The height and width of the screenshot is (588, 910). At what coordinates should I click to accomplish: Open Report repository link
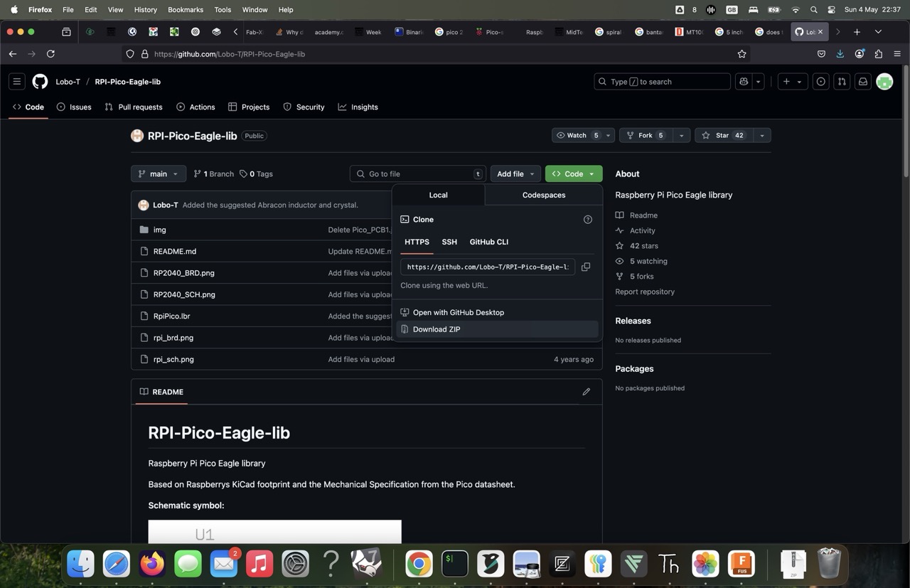pos(645,292)
